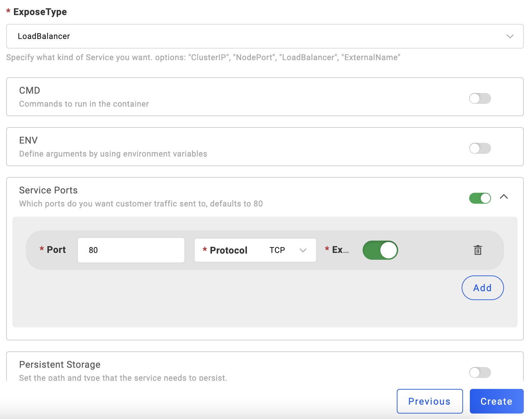Turn off the Service Ports toggle
This screenshot has width=532, height=419.
point(480,198)
